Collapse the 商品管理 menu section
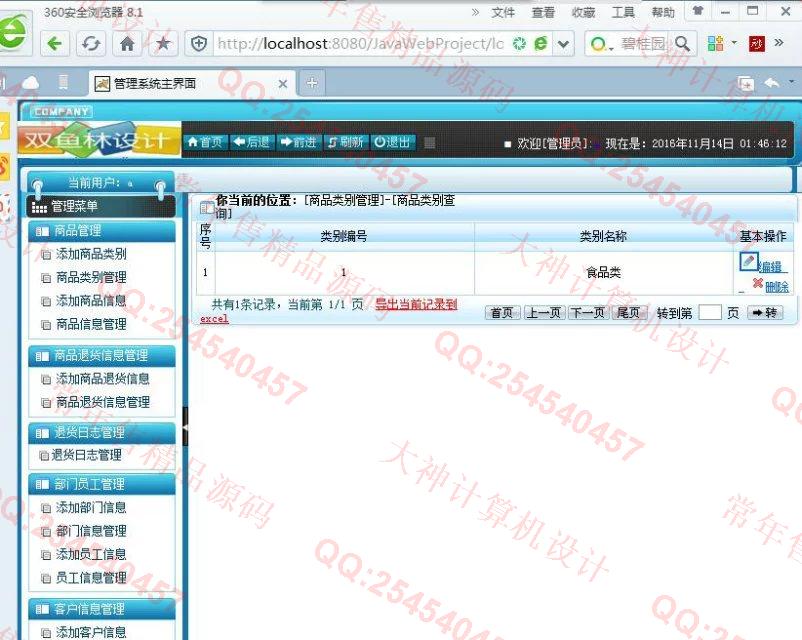This screenshot has width=802, height=640. [102, 231]
